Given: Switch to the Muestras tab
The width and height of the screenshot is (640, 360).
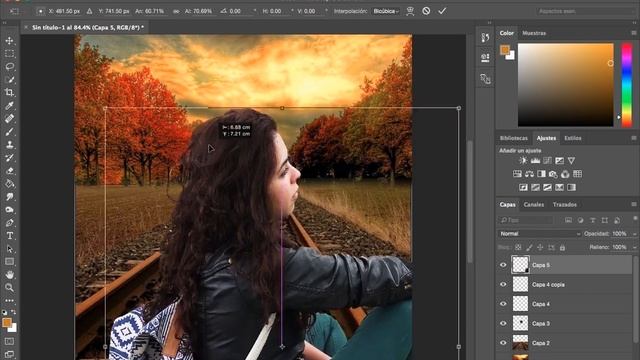Looking at the screenshot, I should (x=534, y=33).
